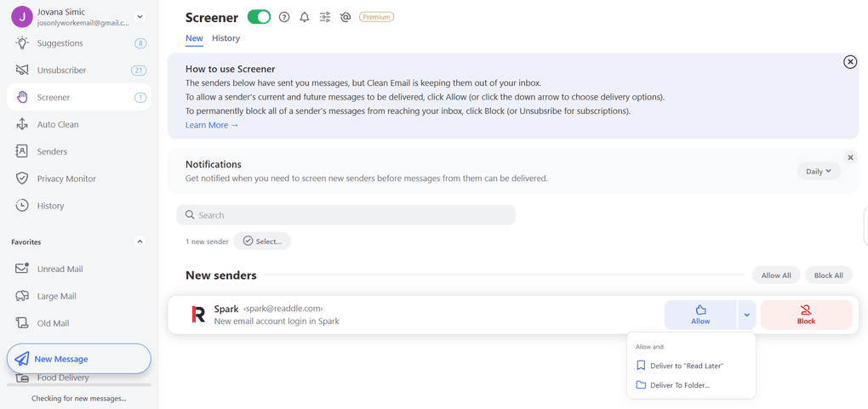
Task: Open the Privacy Monitor shield icon
Action: point(21,179)
